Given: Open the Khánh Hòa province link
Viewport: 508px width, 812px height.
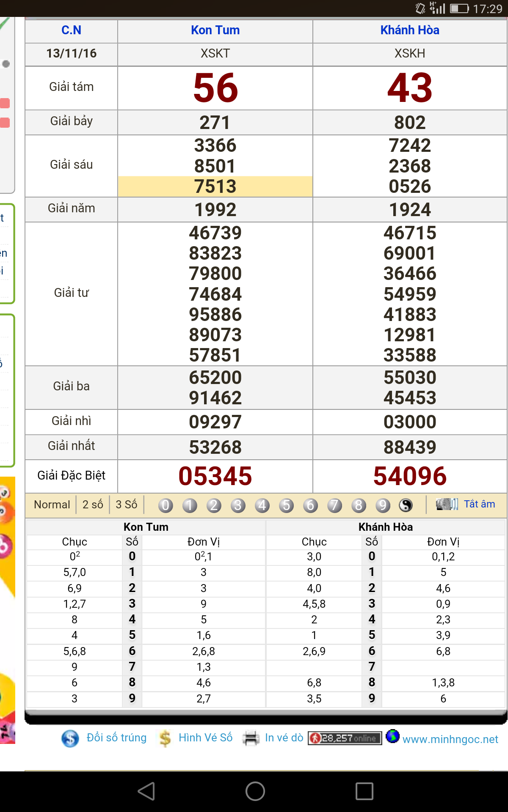Looking at the screenshot, I should point(410,30).
